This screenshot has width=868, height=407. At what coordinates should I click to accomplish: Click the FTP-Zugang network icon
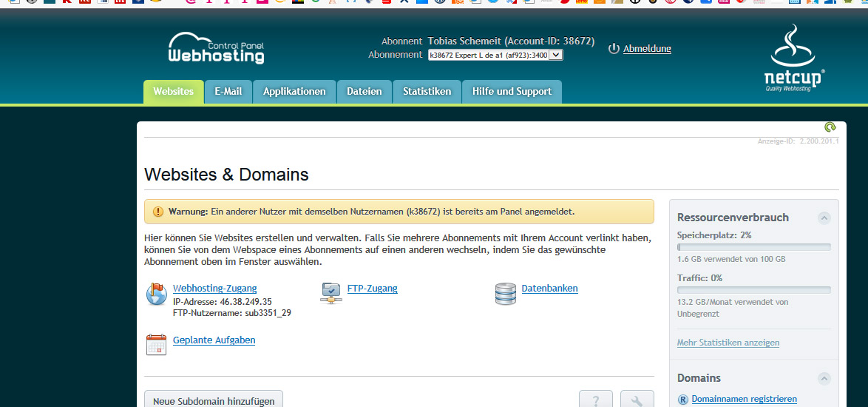pyautogui.click(x=330, y=293)
